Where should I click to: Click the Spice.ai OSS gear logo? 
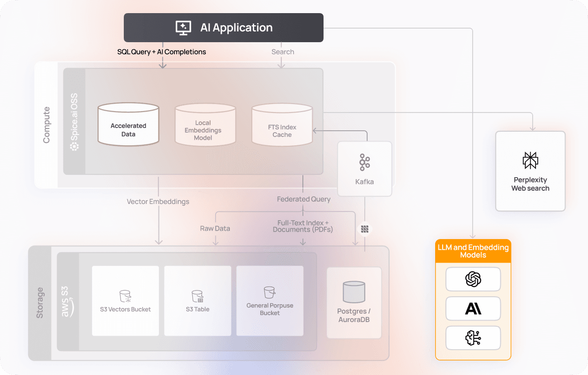click(74, 146)
